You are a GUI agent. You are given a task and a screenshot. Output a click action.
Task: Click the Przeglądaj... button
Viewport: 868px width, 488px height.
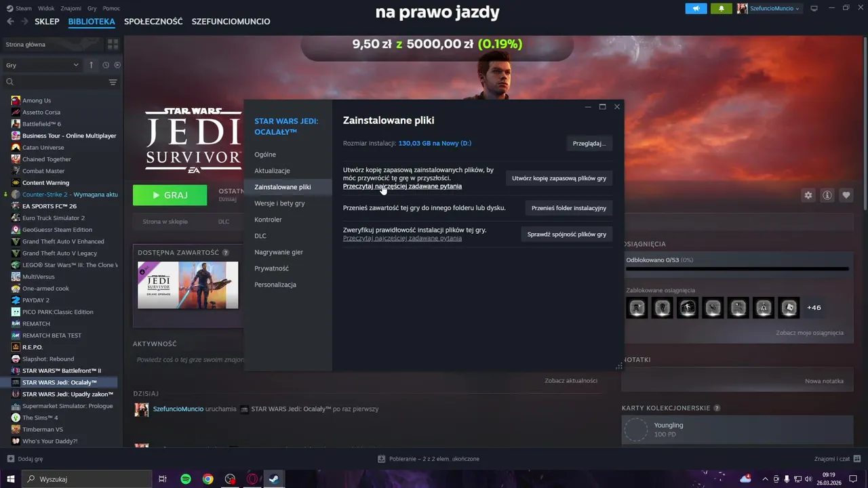click(589, 143)
